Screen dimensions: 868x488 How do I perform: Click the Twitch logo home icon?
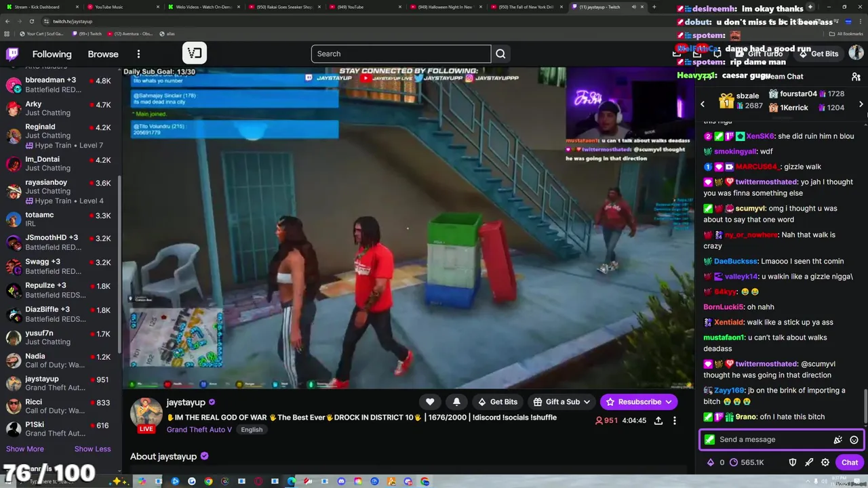coord(13,54)
